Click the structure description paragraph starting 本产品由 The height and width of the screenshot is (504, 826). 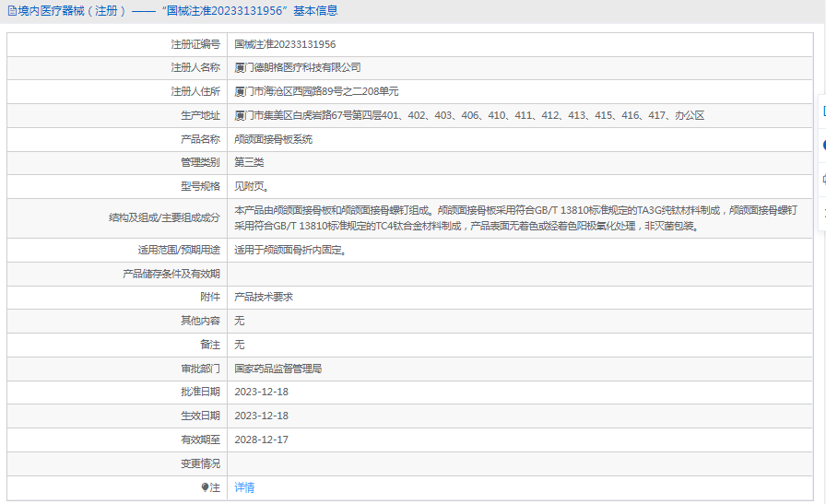coord(515,218)
